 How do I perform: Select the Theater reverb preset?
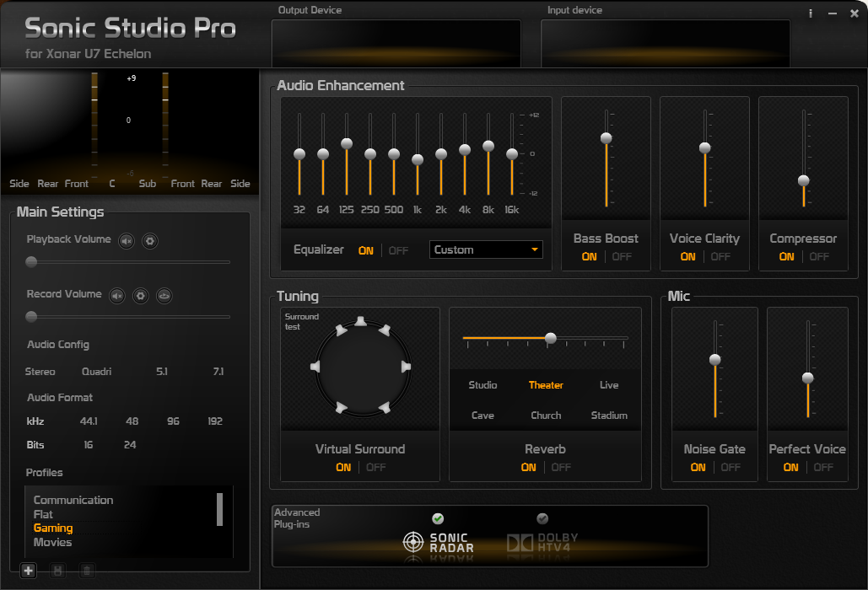[546, 385]
